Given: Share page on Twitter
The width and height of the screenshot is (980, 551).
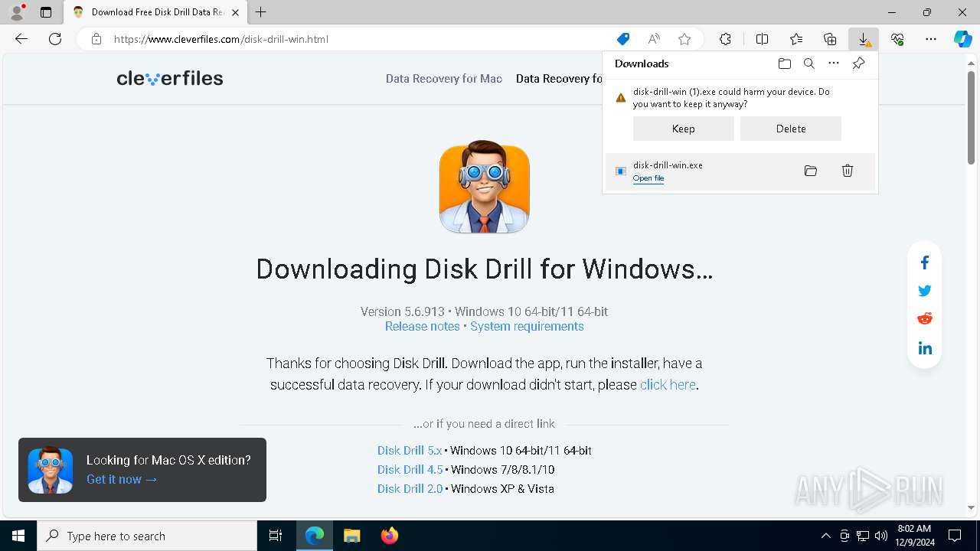Looking at the screenshot, I should pos(925,291).
